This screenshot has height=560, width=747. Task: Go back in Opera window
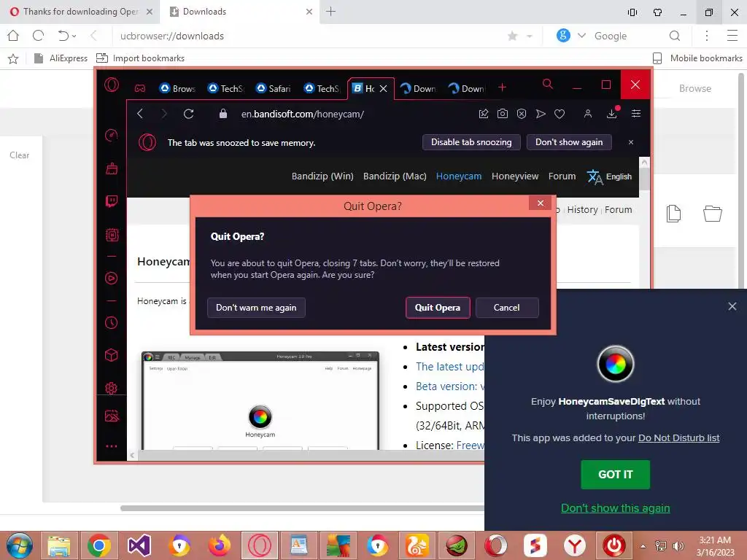tap(140, 114)
